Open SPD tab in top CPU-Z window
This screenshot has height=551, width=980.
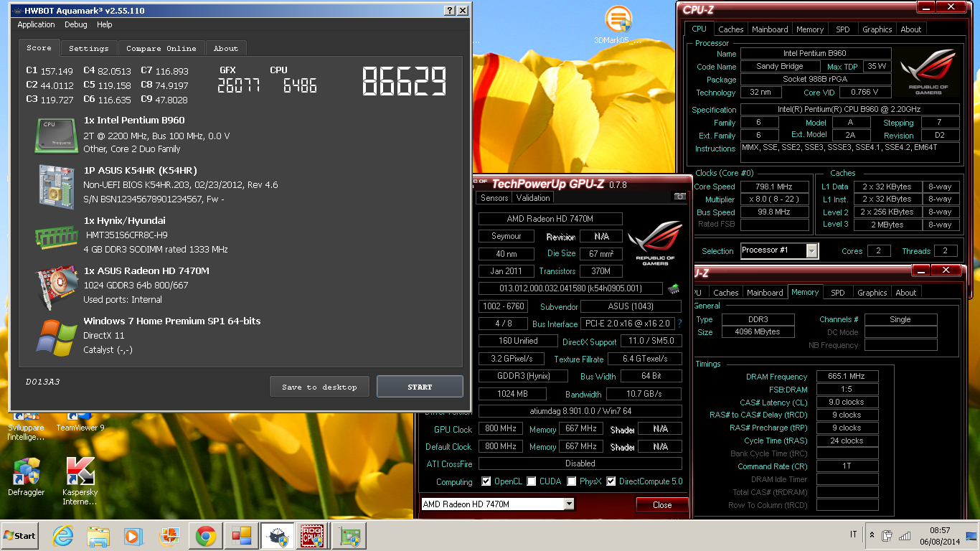pos(843,29)
